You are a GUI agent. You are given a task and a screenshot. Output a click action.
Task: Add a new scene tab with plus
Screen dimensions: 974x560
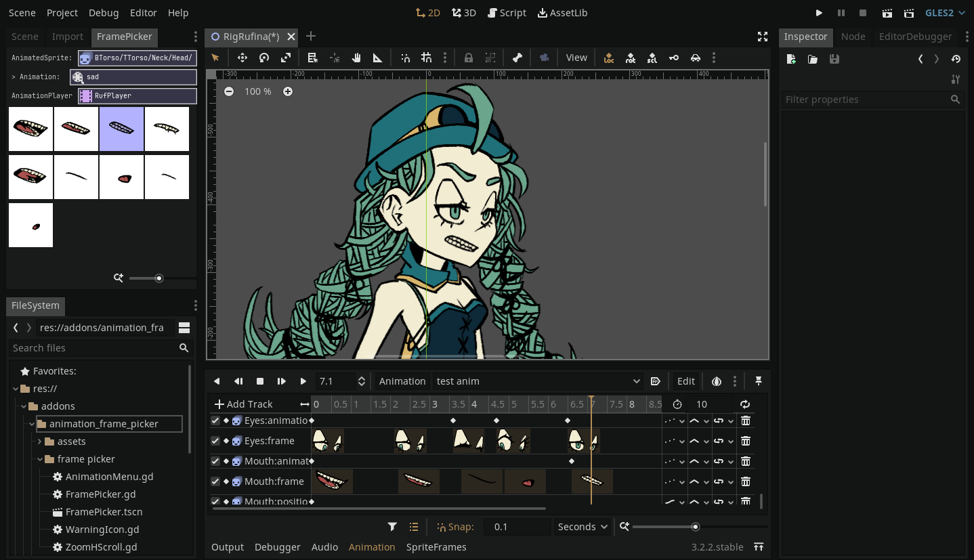pos(310,37)
